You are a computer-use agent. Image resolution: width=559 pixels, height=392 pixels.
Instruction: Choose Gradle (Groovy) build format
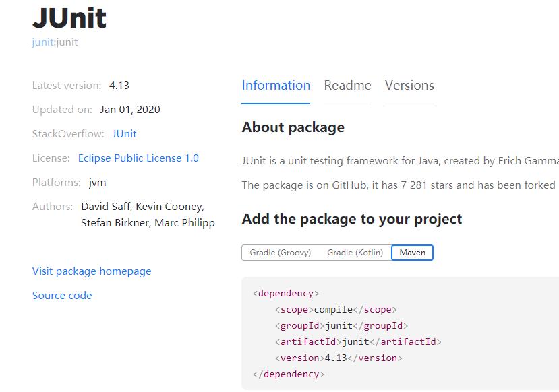281,253
